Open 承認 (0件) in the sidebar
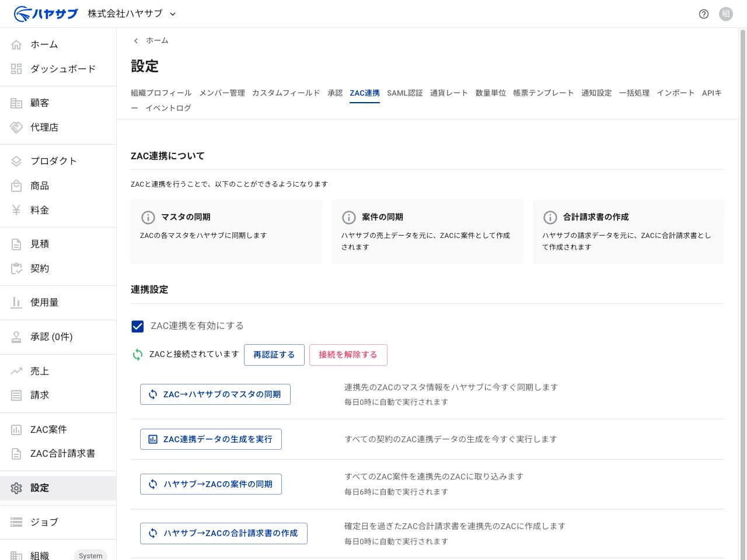The width and height of the screenshot is (747, 560). click(58, 337)
